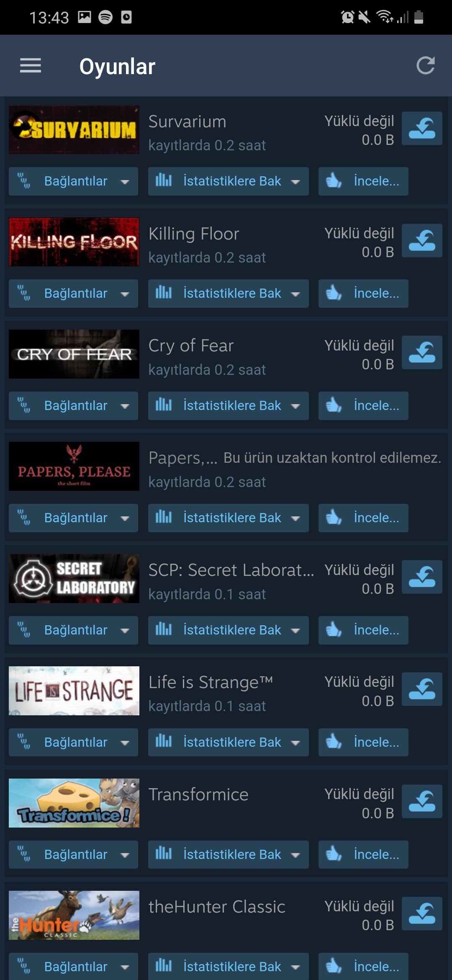Expand Bağlantılar dropdown for Survarium
452x980 pixels.
pyautogui.click(x=73, y=181)
